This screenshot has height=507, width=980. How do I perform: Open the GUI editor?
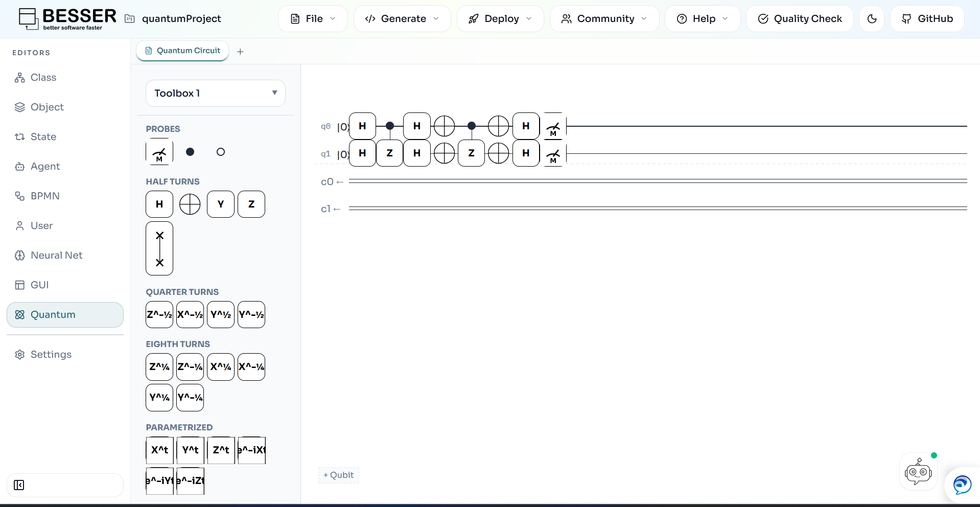pyautogui.click(x=65, y=285)
